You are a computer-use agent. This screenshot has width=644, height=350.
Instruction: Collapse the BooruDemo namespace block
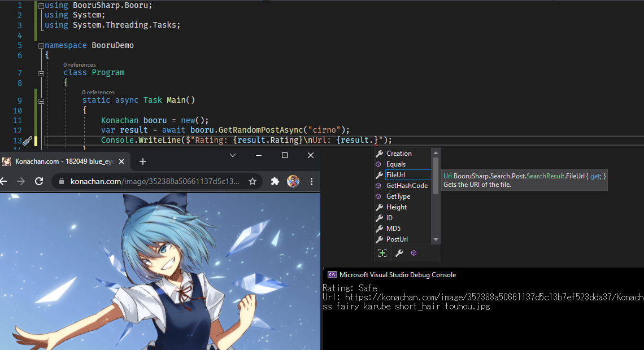(x=41, y=46)
